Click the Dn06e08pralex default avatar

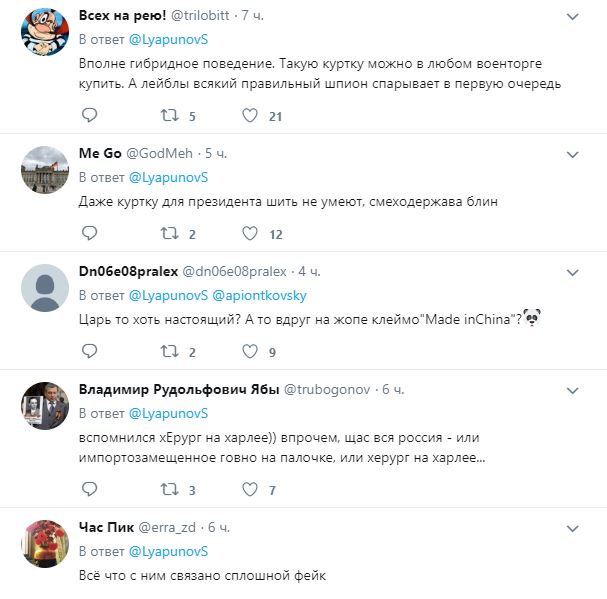click(44, 288)
